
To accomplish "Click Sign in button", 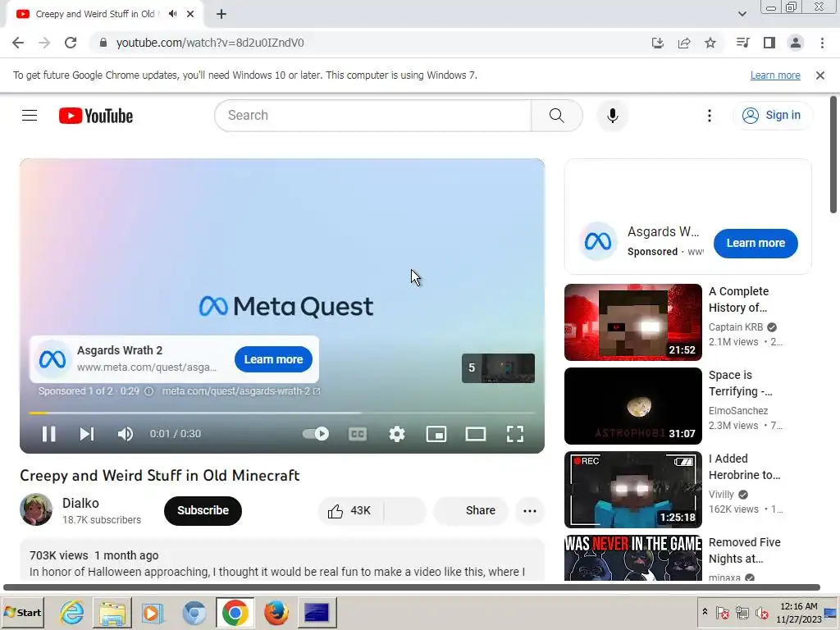I will [772, 115].
